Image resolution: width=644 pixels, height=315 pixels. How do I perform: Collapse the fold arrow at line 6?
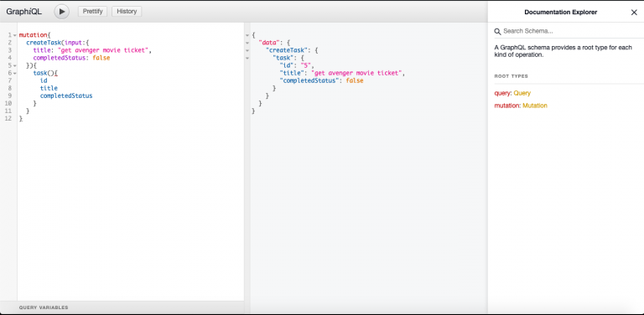pyautogui.click(x=15, y=73)
